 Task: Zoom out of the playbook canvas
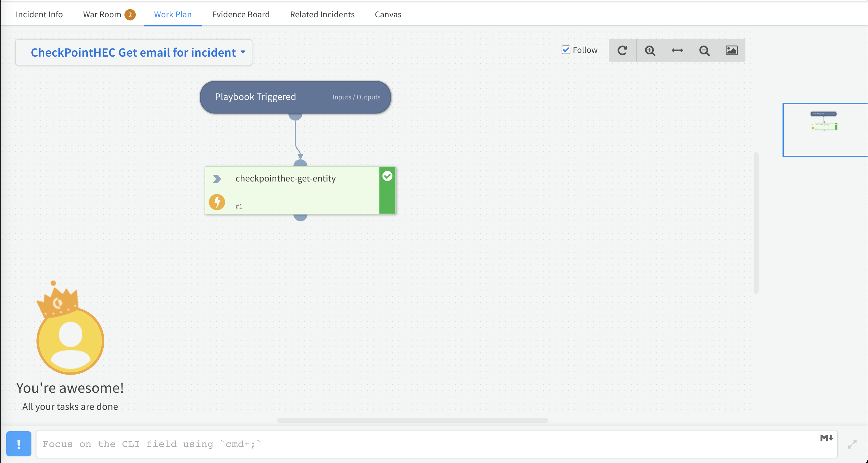pos(704,50)
